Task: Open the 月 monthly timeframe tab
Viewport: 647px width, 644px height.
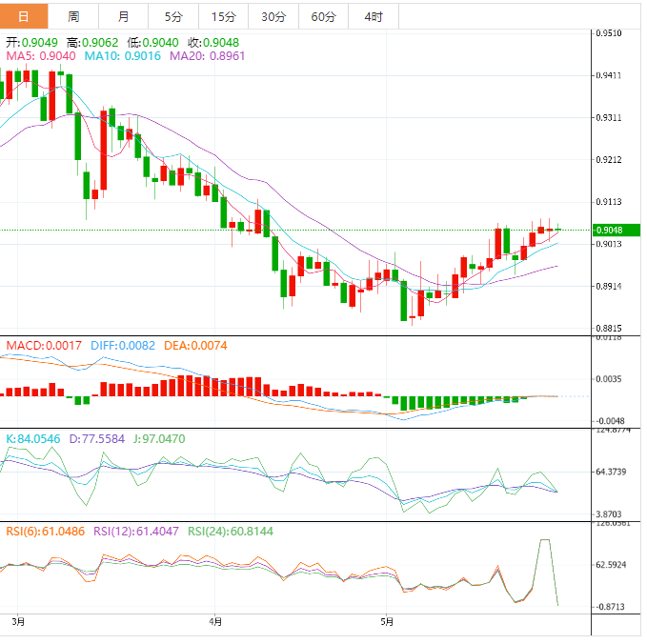Action: pyautogui.click(x=124, y=16)
